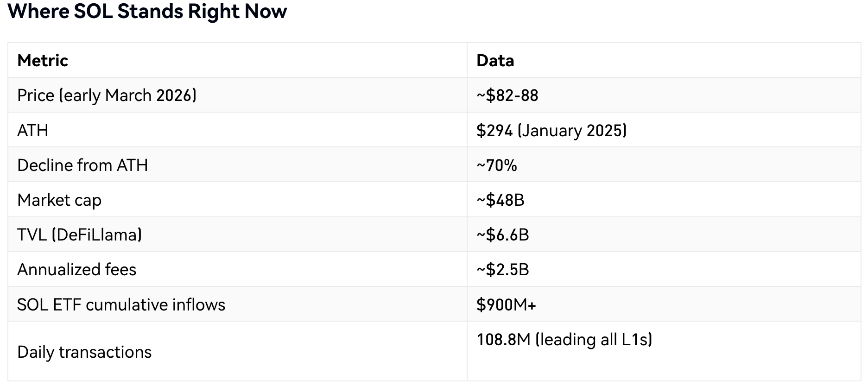Click the '$900M+' inflows value
This screenshot has width=868, height=386.
[x=506, y=305]
